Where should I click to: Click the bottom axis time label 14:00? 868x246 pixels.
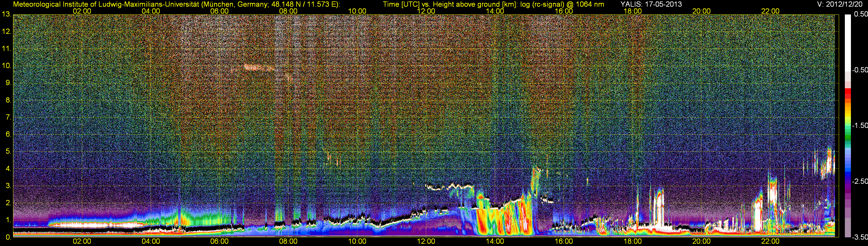click(495, 241)
